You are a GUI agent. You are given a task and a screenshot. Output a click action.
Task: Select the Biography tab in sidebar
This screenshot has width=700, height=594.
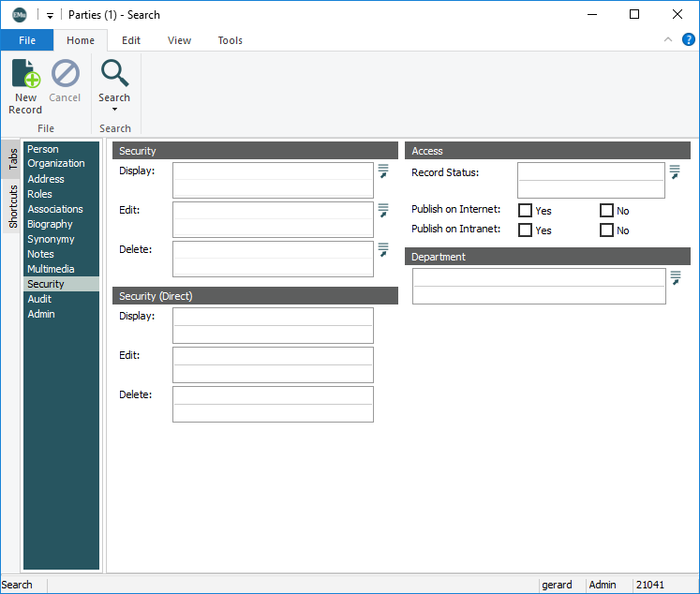click(x=50, y=224)
